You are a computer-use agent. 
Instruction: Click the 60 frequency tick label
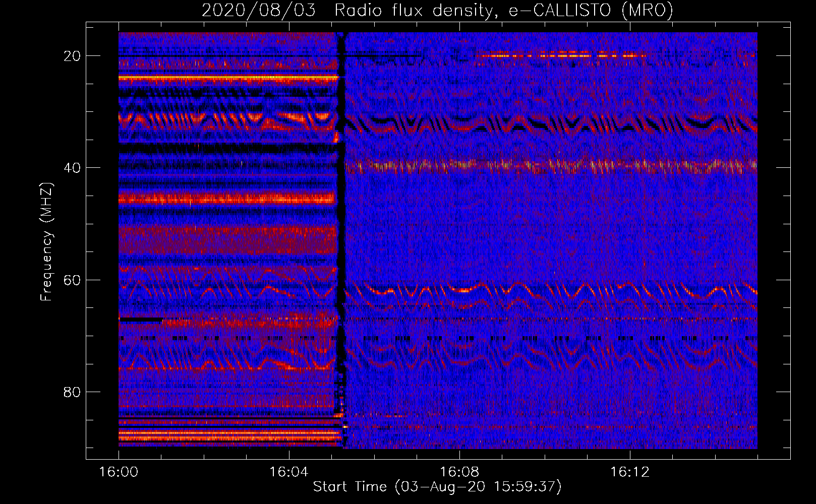pyautogui.click(x=72, y=280)
